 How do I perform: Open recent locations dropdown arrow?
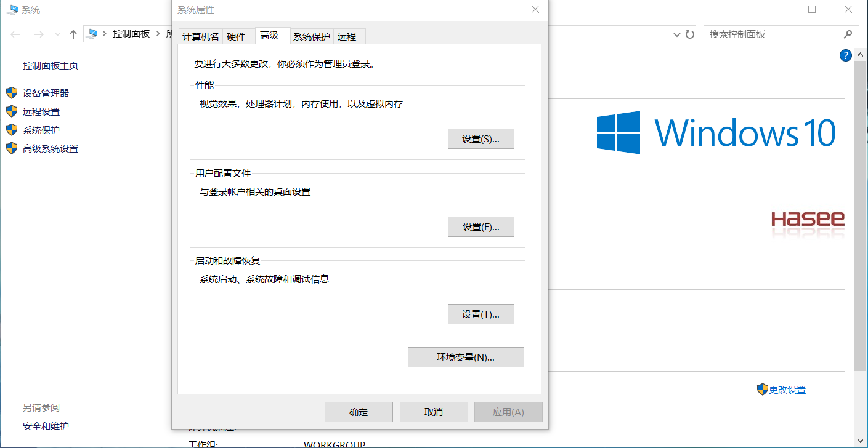click(57, 34)
